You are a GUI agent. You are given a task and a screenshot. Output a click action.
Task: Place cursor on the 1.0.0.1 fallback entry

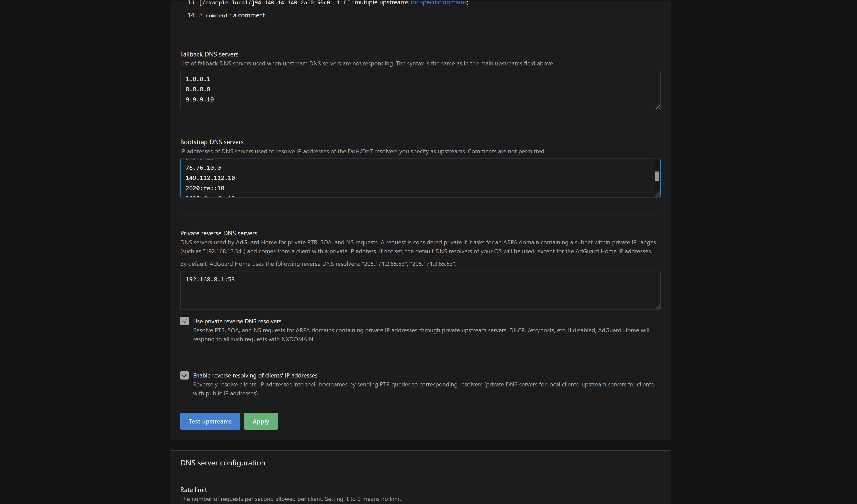pos(198,79)
